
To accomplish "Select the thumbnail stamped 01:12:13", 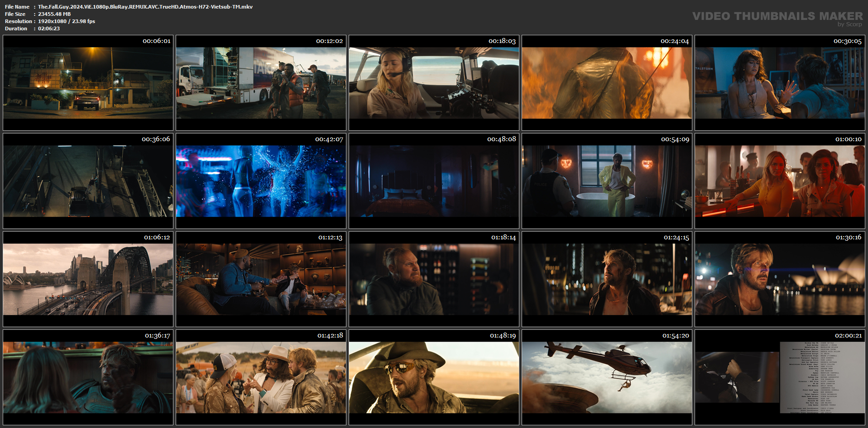I will pos(261,279).
